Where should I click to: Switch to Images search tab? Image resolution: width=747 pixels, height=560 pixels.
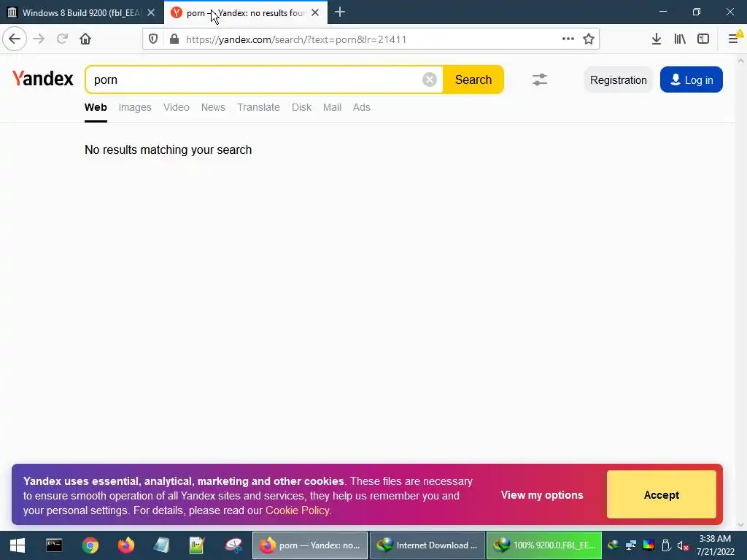point(135,107)
